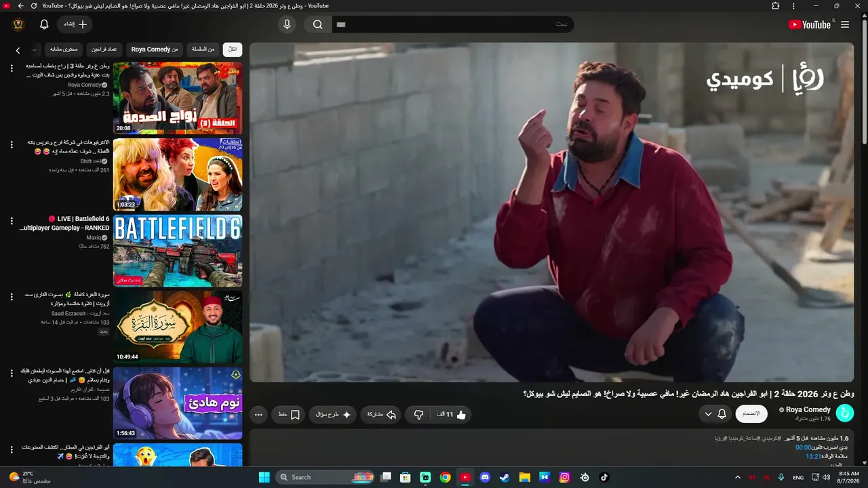Open the browser three-dot menu
The width and height of the screenshot is (868, 488).
coord(793,6)
